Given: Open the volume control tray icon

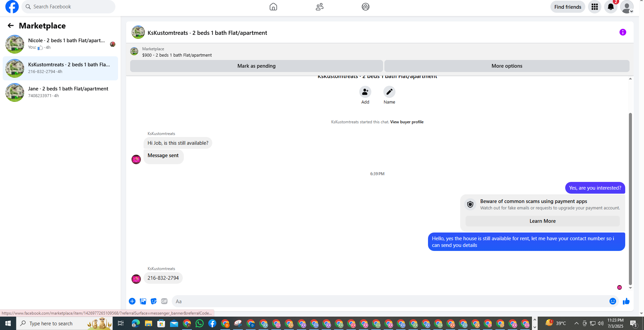Looking at the screenshot, I should (601, 323).
